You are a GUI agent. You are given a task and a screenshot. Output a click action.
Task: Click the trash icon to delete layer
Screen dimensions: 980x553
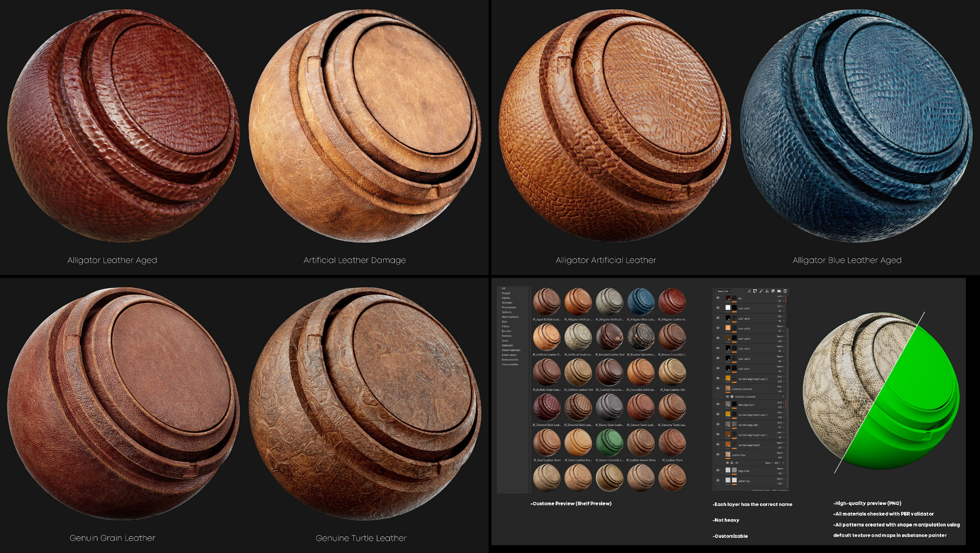[785, 291]
